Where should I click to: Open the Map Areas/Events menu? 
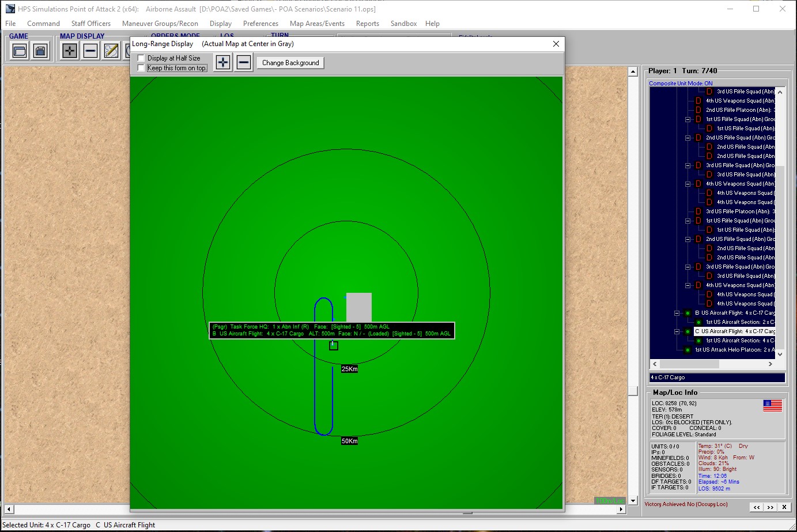(x=317, y=24)
